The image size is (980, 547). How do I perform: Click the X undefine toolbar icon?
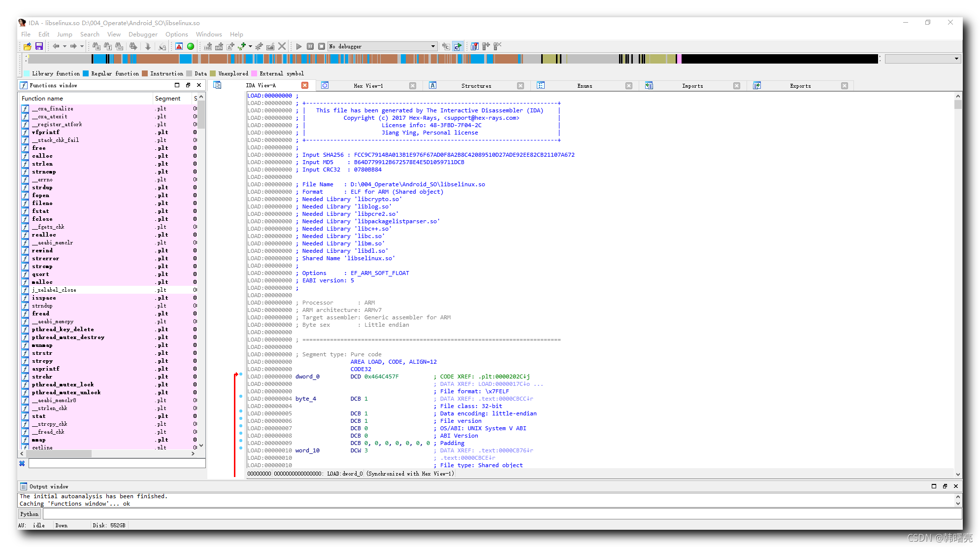282,46
